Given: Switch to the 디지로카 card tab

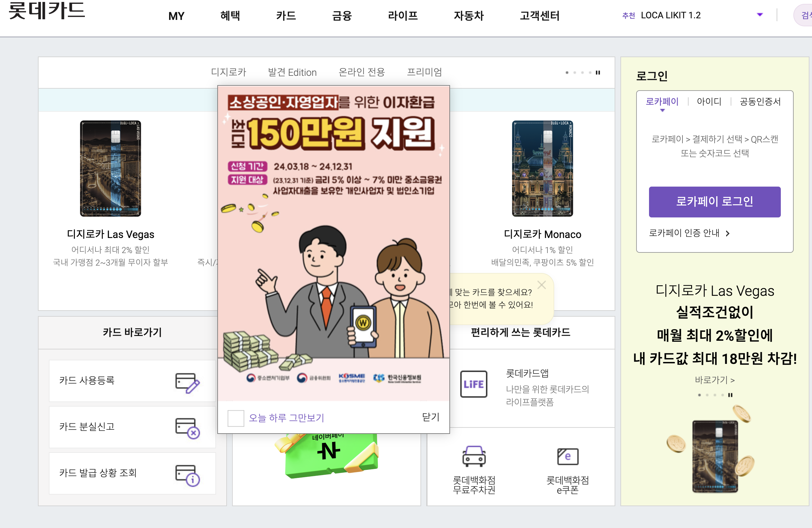Looking at the screenshot, I should click(x=229, y=72).
